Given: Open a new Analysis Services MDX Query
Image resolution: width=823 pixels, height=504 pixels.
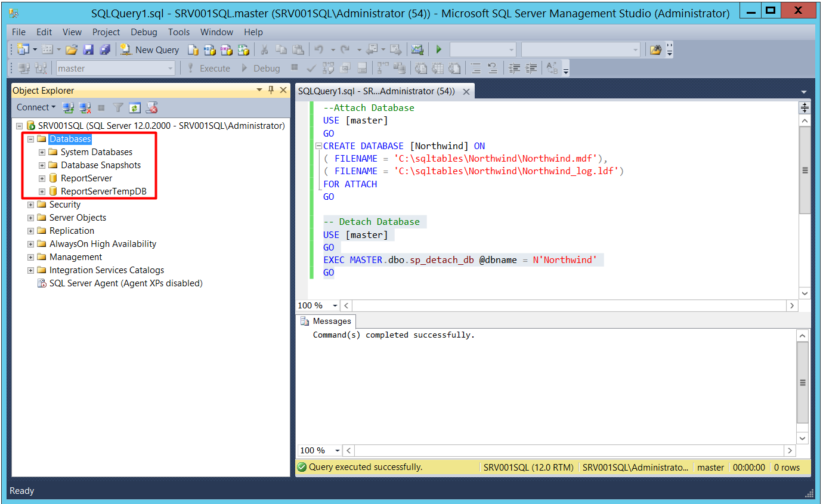Looking at the screenshot, I should (210, 50).
